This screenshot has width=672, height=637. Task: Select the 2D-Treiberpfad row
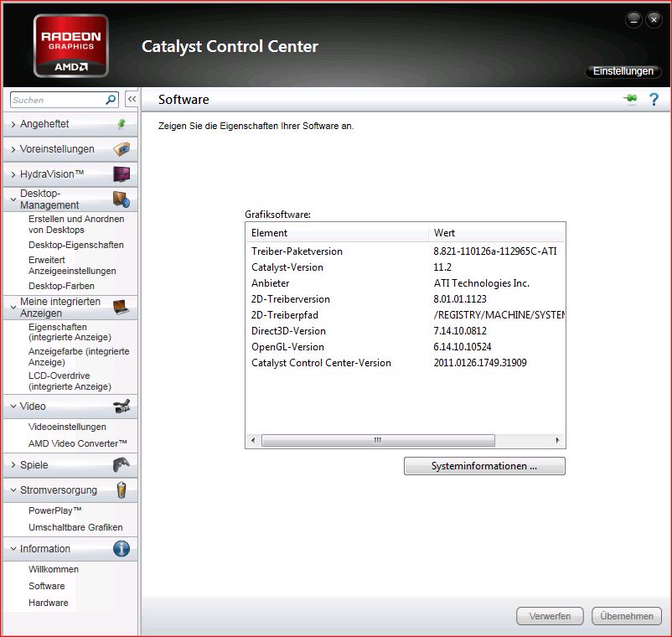tap(406, 314)
